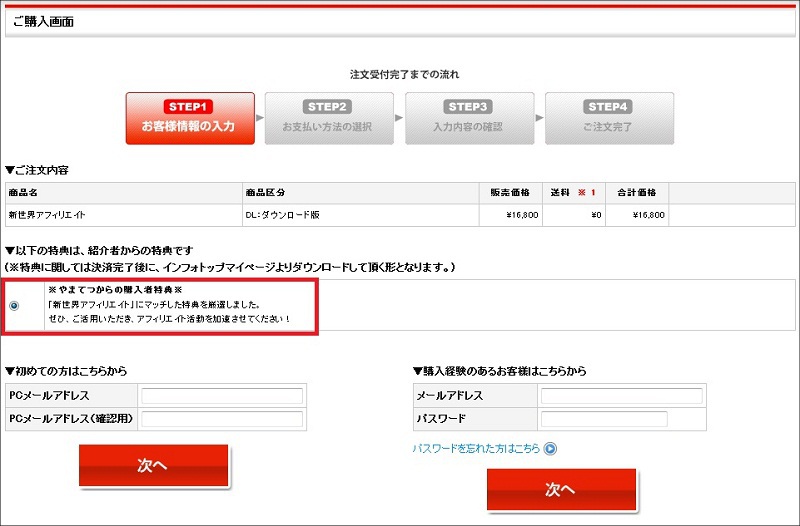Click the arrow between STEP3 and STEP4
This screenshot has width=800, height=526.
click(539, 118)
